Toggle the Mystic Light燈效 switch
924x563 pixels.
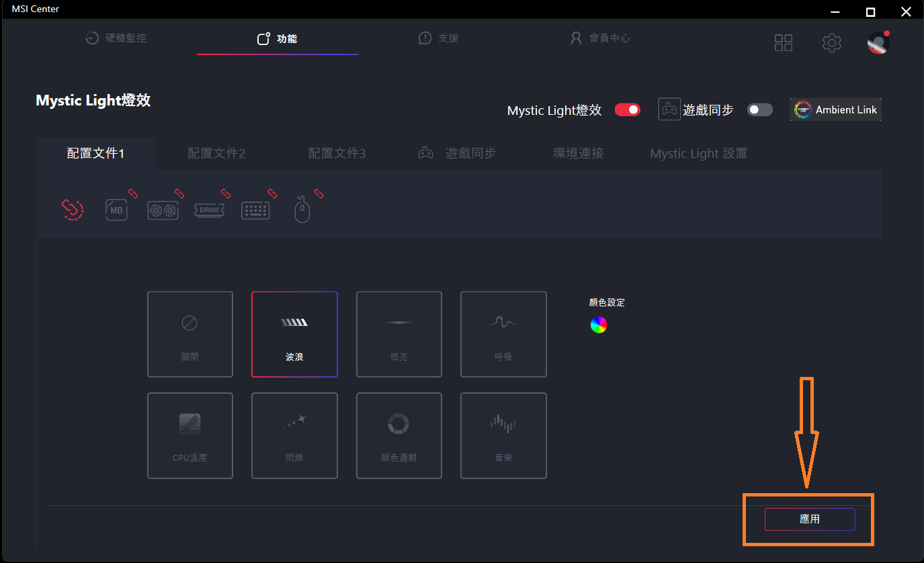(628, 110)
